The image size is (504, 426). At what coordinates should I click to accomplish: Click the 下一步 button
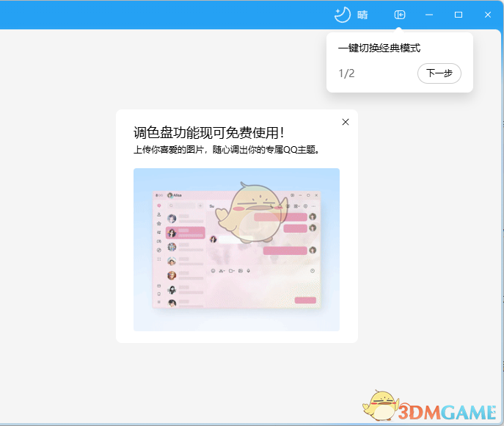point(439,73)
